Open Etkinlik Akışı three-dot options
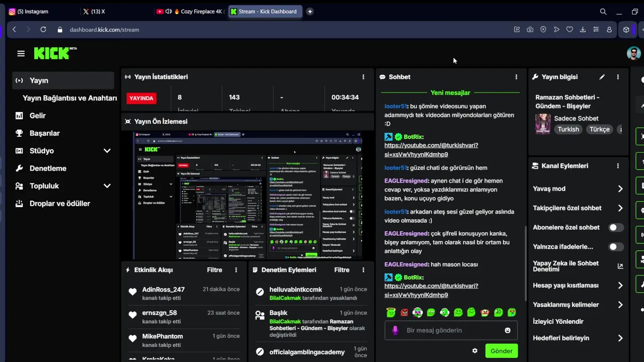The width and height of the screenshot is (644, 362). pos(236,270)
